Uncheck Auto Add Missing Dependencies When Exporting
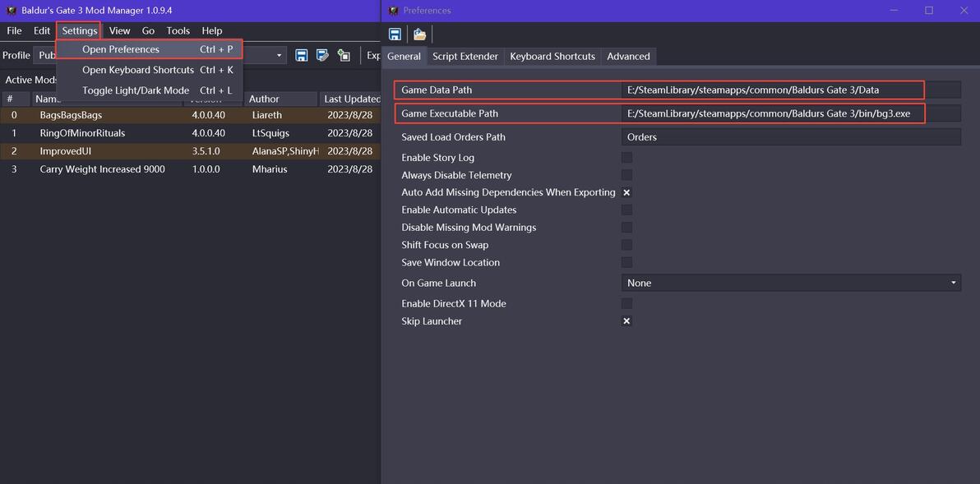The height and width of the screenshot is (484, 980). [x=626, y=192]
